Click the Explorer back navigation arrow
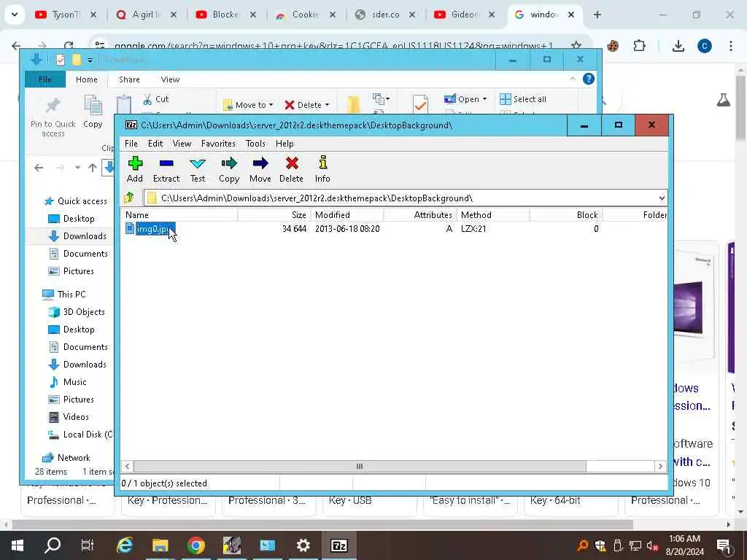Screen dimensions: 747x560 [39, 168]
